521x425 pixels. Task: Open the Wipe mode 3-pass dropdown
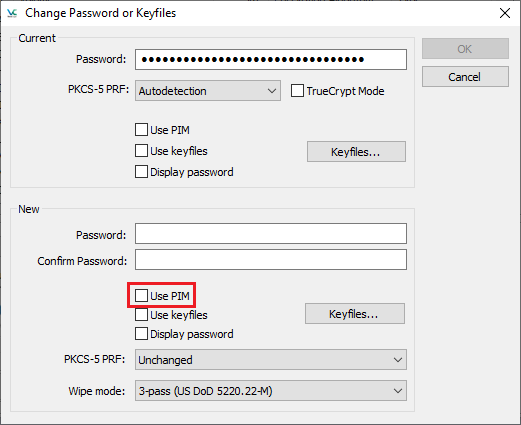click(271, 391)
